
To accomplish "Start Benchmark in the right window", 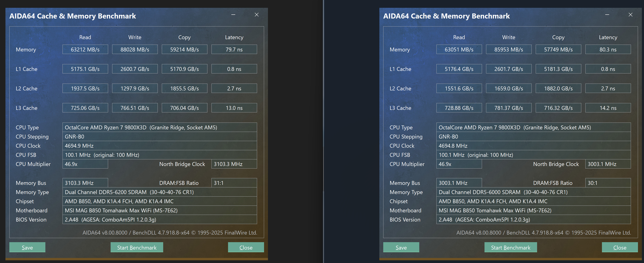I will 510,247.
